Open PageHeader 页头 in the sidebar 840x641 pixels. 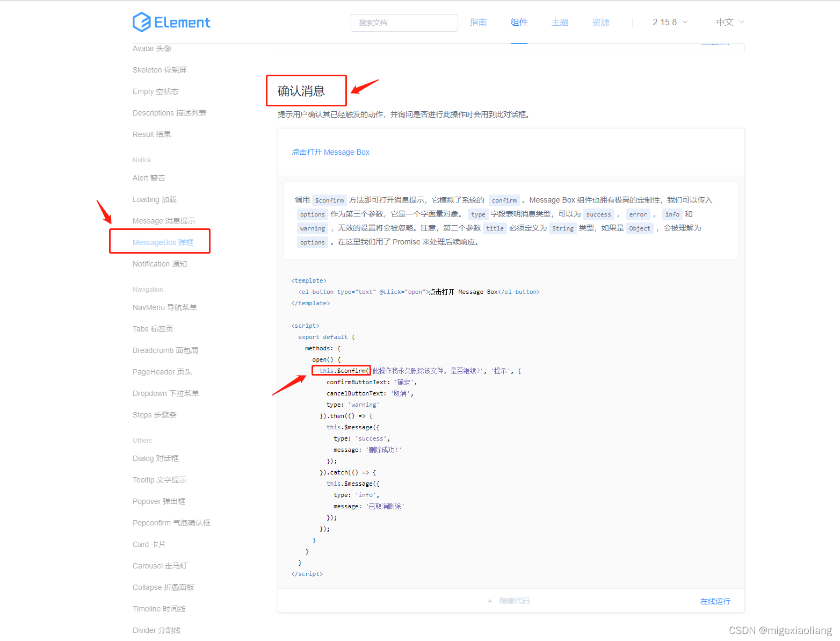click(x=162, y=372)
